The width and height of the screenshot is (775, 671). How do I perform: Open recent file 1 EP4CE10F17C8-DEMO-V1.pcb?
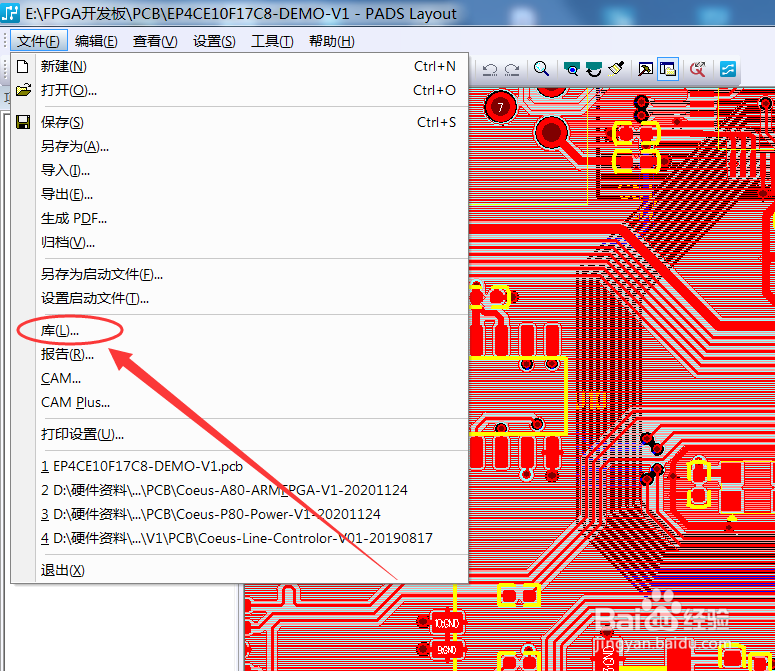240,466
